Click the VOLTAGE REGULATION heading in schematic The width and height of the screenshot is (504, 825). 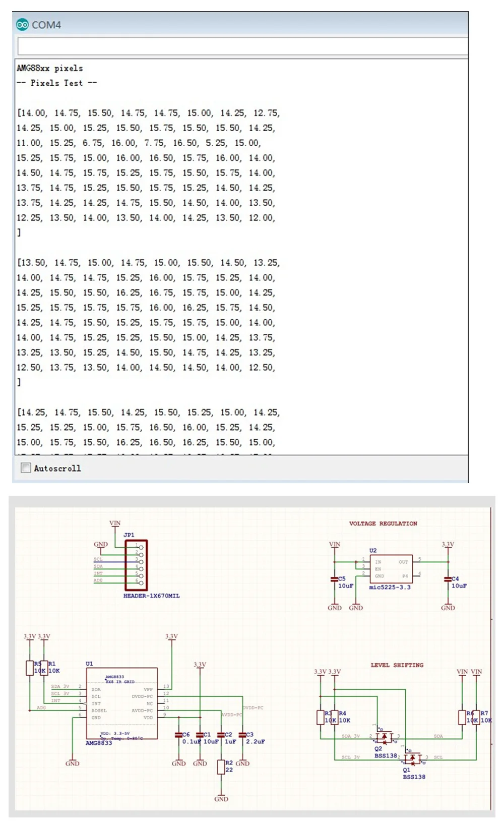[x=383, y=523]
